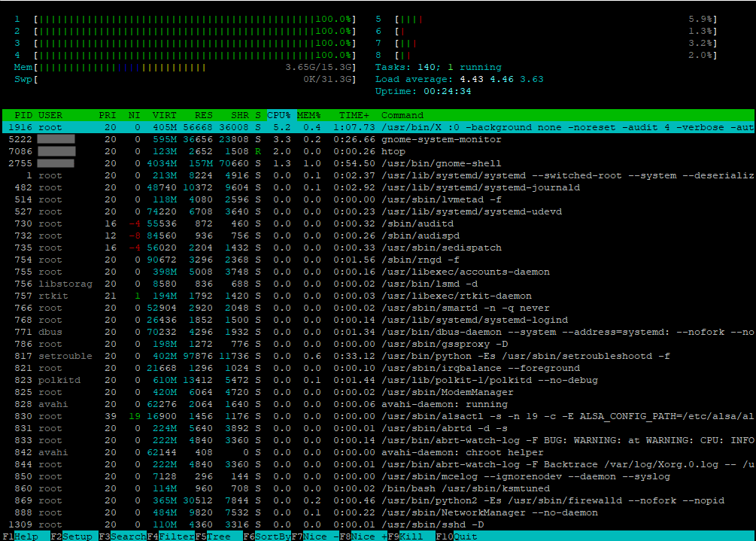Select the alsactl process row

tap(378, 417)
